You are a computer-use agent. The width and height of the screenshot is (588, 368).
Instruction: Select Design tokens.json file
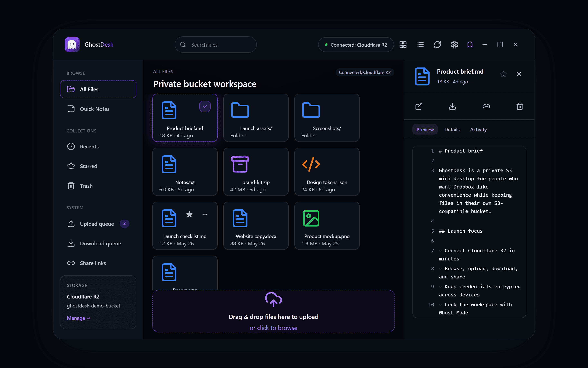(327, 172)
